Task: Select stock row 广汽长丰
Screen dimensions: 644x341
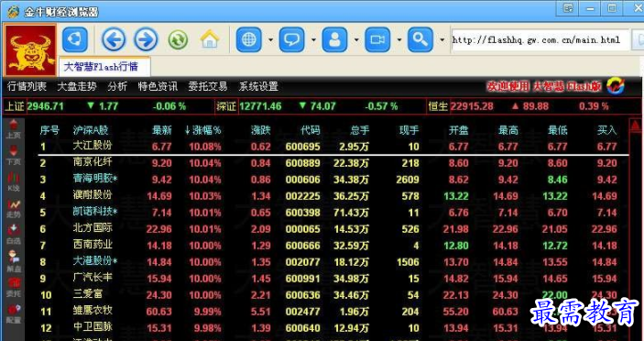Action: (333, 279)
